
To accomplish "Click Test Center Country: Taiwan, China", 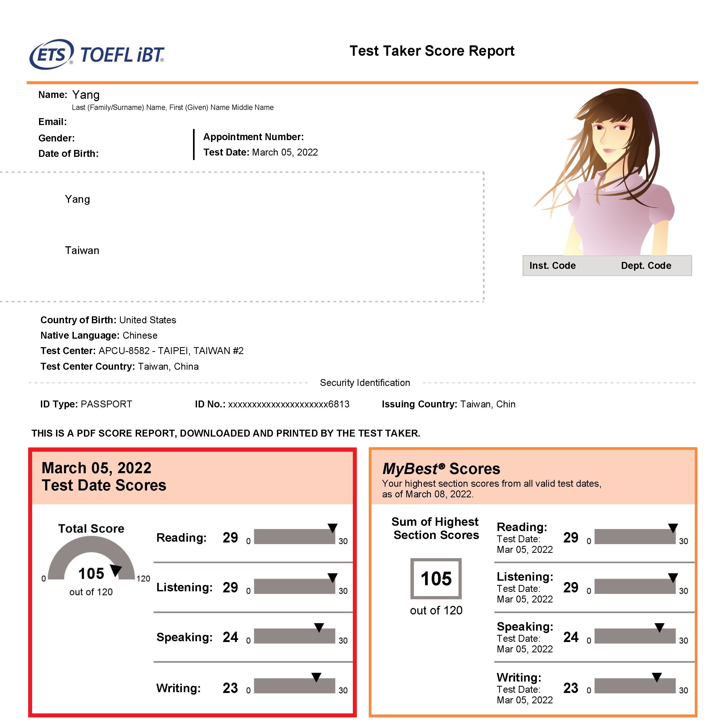I will pyautogui.click(x=119, y=366).
